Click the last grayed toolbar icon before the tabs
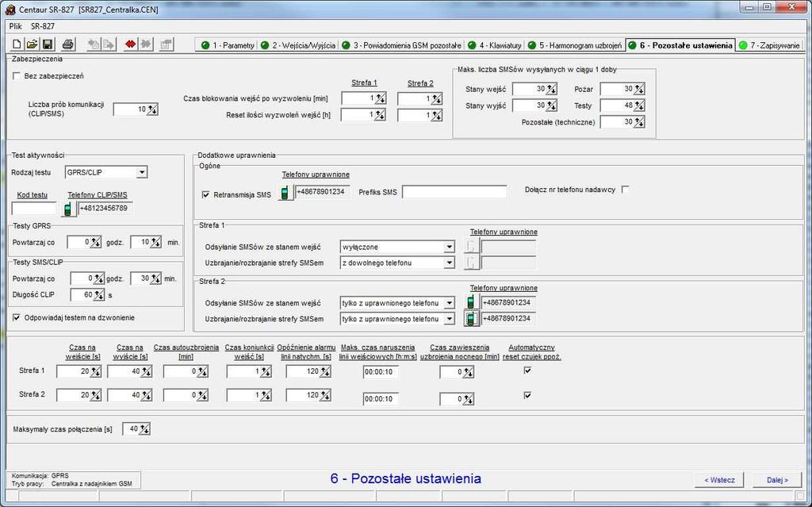 pos(167,44)
